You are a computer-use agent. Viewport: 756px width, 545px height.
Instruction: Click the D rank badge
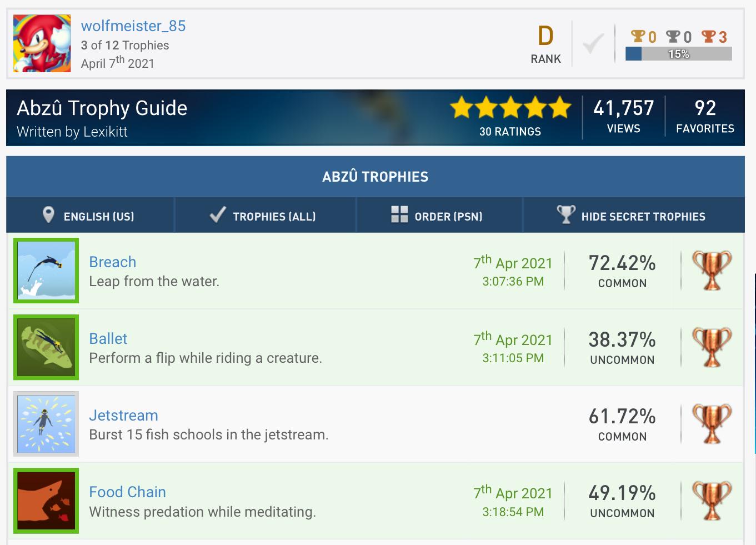coord(545,36)
